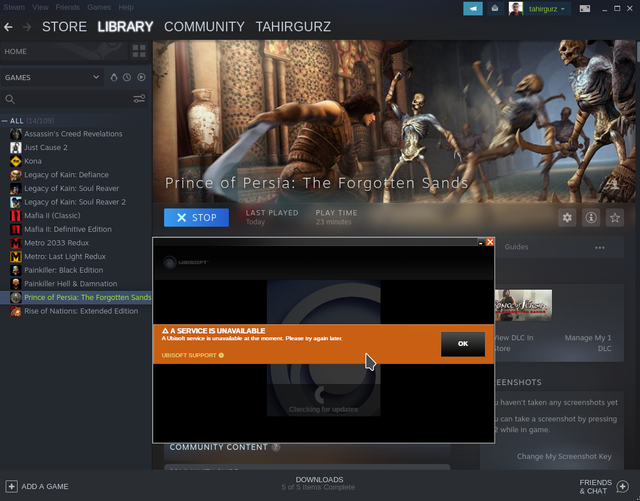The image size is (640, 501).
Task: Click the vertical scrollbar on game page
Action: 638,51
